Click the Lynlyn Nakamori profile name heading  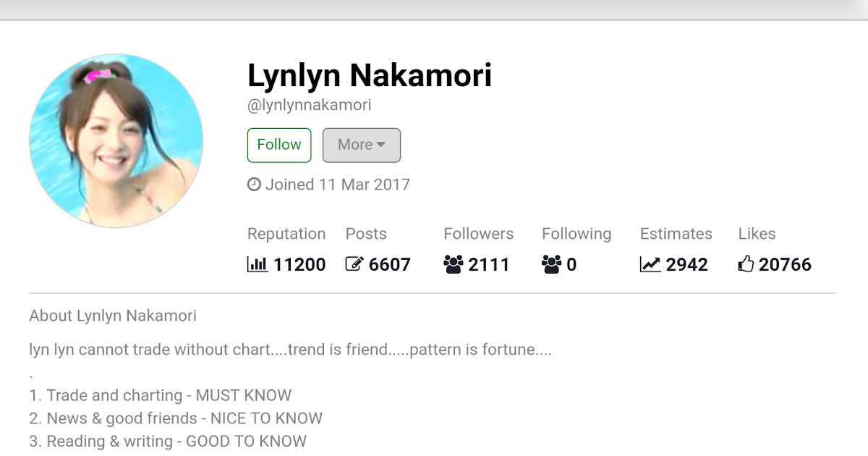pos(369,75)
